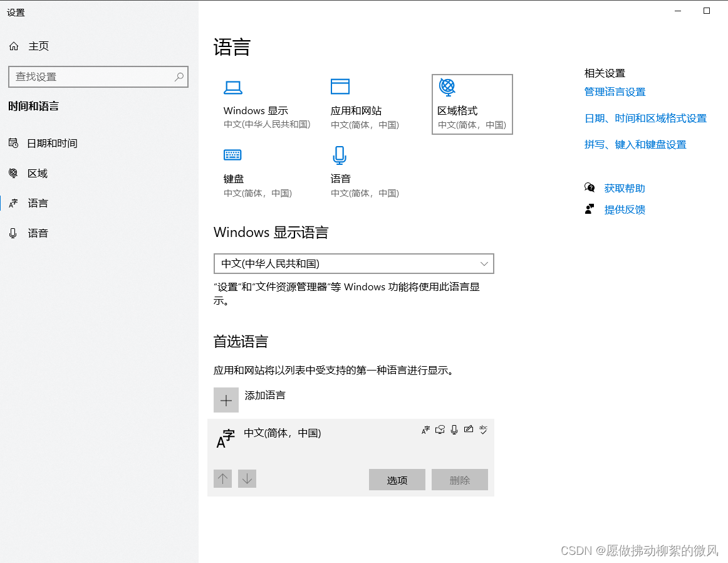Expand the Windows 显示语言 dropdown
Viewport: 728px width, 563px height.
point(354,263)
